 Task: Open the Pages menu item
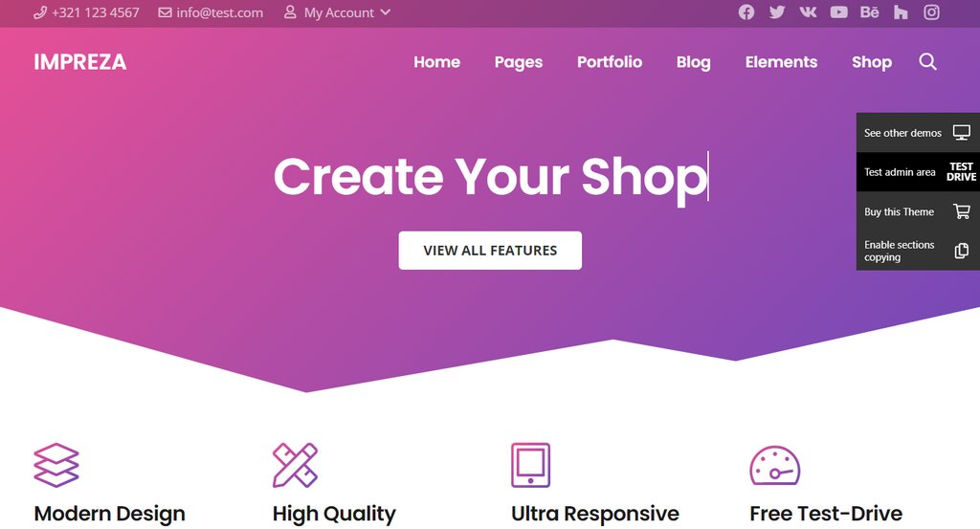pos(519,62)
